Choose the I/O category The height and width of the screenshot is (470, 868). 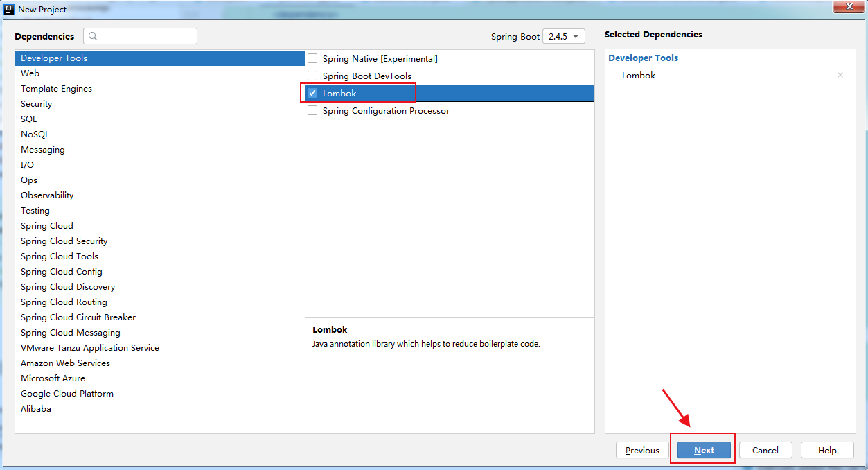click(x=160, y=165)
